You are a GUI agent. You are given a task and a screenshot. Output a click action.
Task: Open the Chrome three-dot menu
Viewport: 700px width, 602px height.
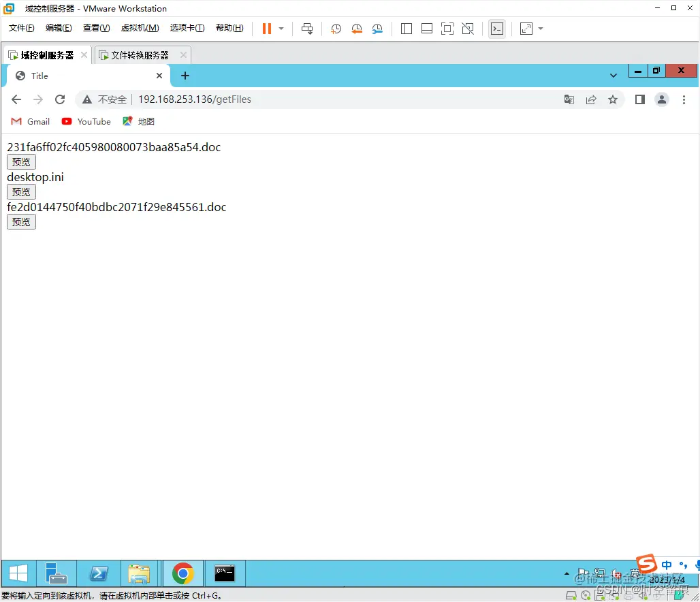click(x=684, y=99)
